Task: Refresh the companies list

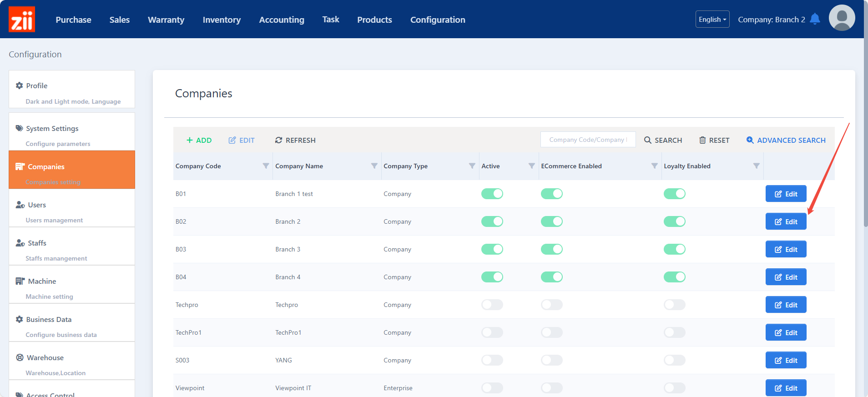Action: [295, 140]
